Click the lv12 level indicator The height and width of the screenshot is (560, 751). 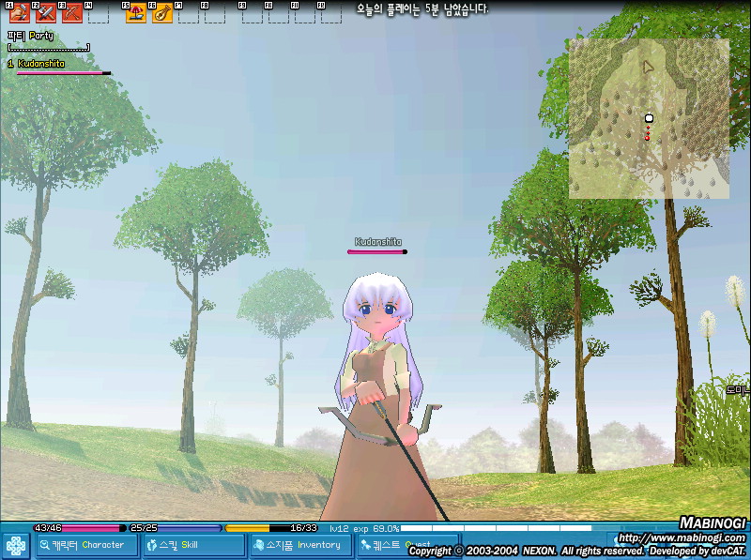(x=339, y=528)
